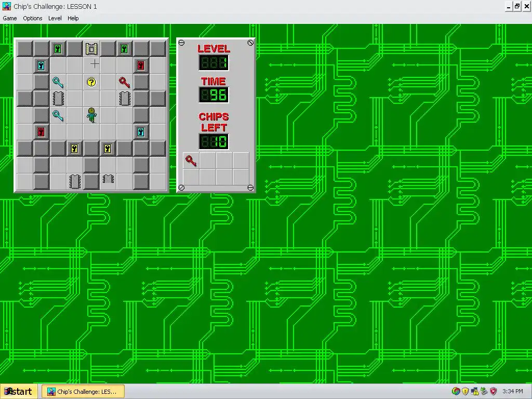Click the red key in the inventory panel
The image size is (532, 399).
(191, 161)
